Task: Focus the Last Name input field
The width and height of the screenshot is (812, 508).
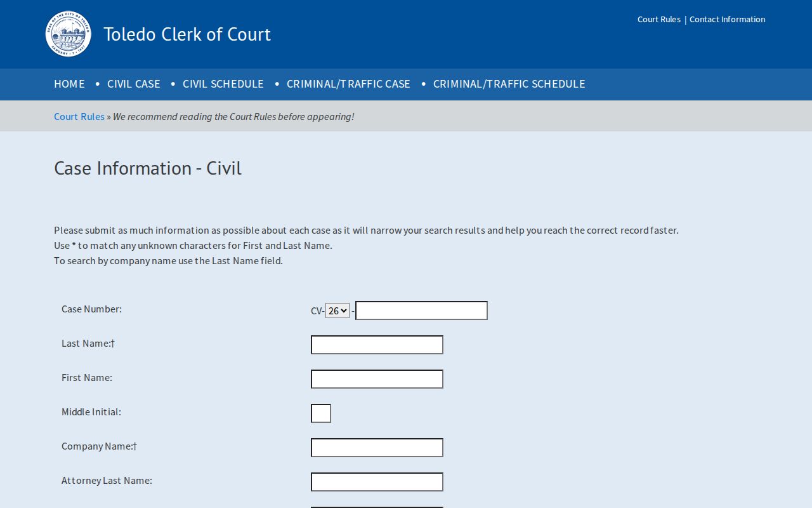Action: click(x=377, y=345)
